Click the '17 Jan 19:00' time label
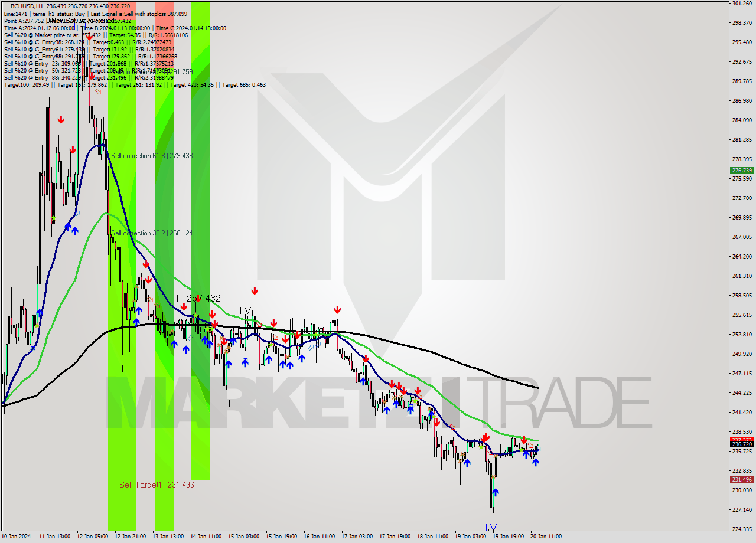Viewport: 756px width, 543px height. [395, 537]
